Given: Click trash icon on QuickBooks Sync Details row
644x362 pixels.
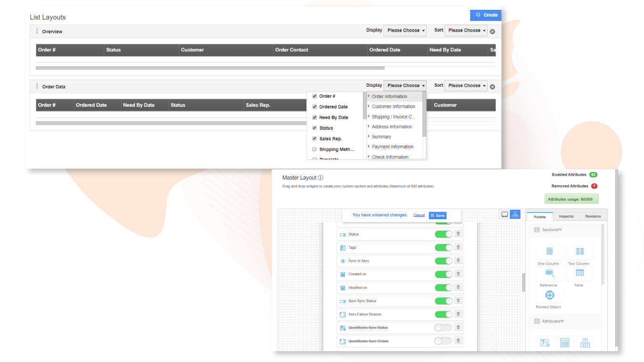Looking at the screenshot, I should coord(458,341).
